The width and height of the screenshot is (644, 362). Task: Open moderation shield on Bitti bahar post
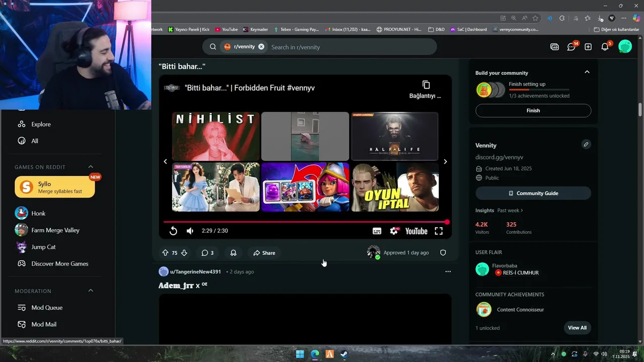point(443,253)
